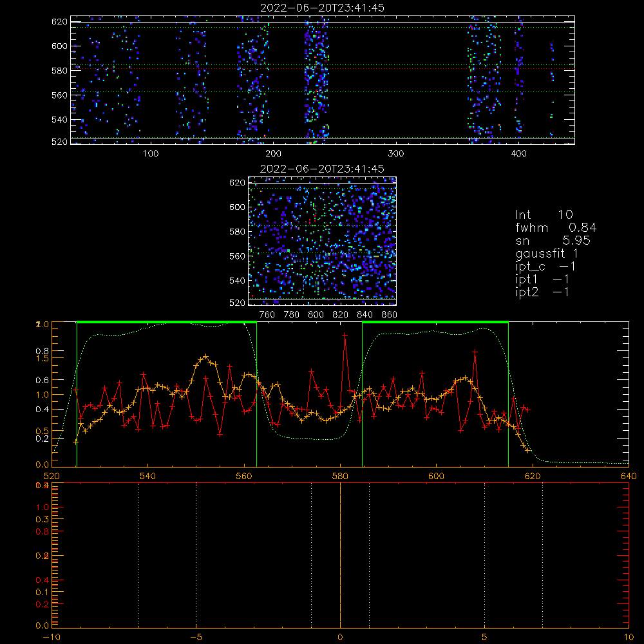The width and height of the screenshot is (644, 644).
Task: Select x-axis label 620 on the profile plot
Action: [x=533, y=477]
